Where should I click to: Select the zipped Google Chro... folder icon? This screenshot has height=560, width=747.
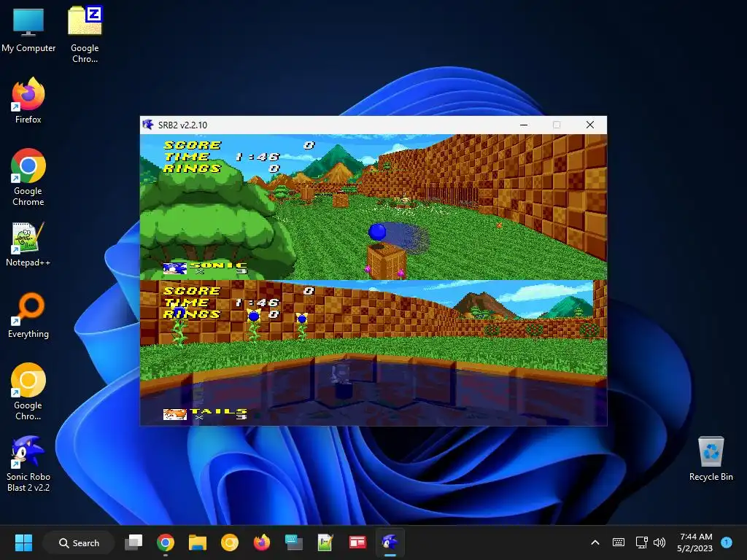tap(85, 34)
